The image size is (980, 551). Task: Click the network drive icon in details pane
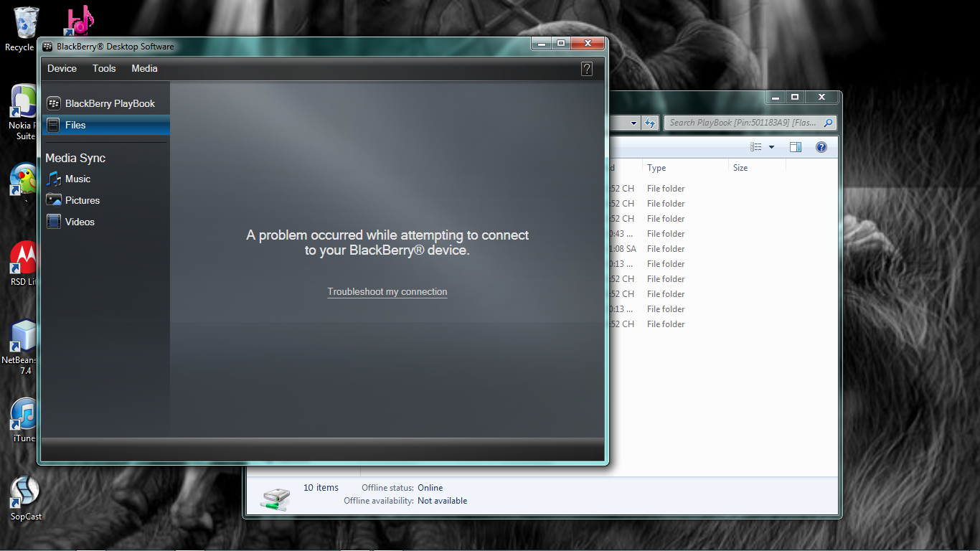click(x=275, y=498)
